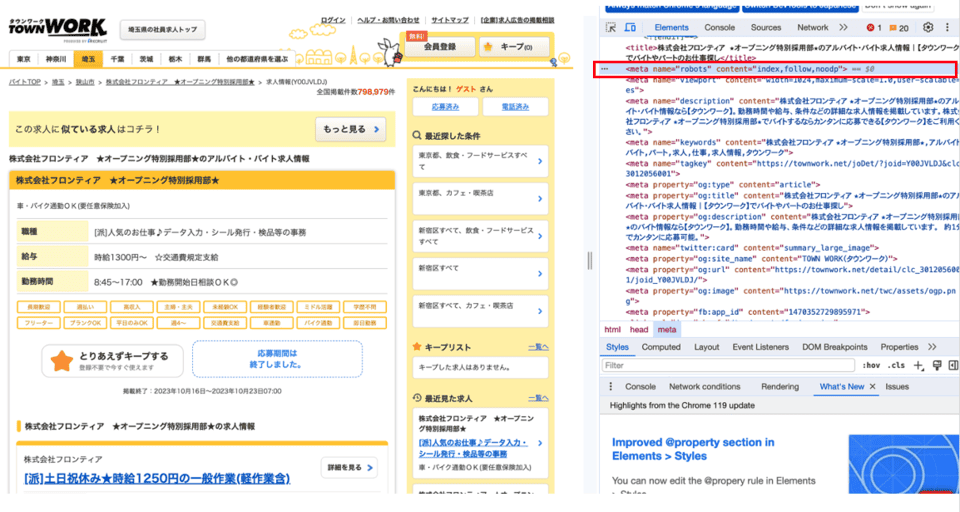Open DevTools settings gear

click(x=928, y=28)
